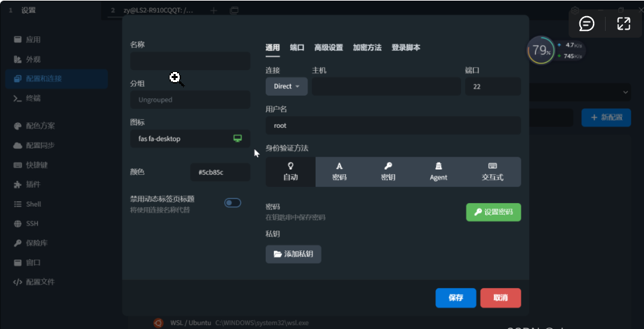Viewport: 644px width, 329px height.
Task: Open the 配置同步 cloud sync section
Action: coord(57,145)
